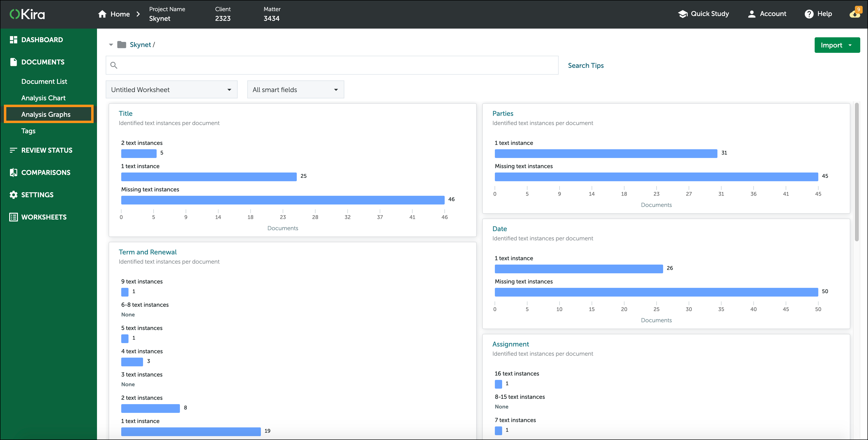Open the Title graph heading link
868x440 pixels.
(x=125, y=113)
